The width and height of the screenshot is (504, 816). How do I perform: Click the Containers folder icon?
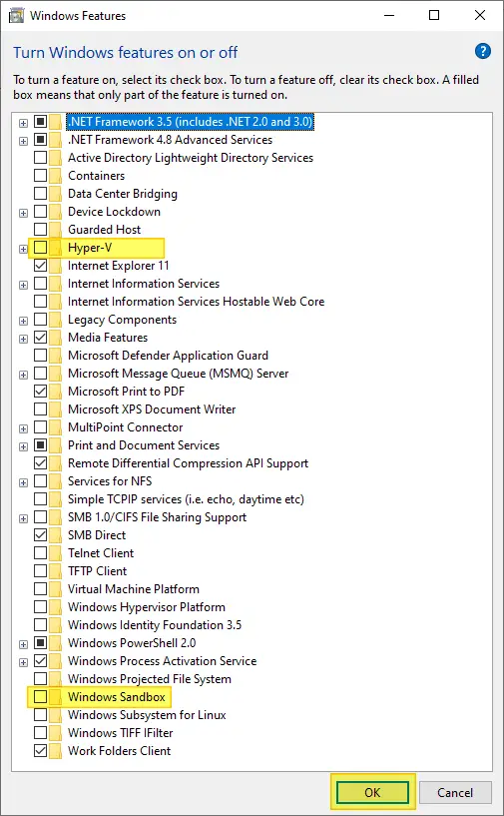pyautogui.click(x=56, y=176)
